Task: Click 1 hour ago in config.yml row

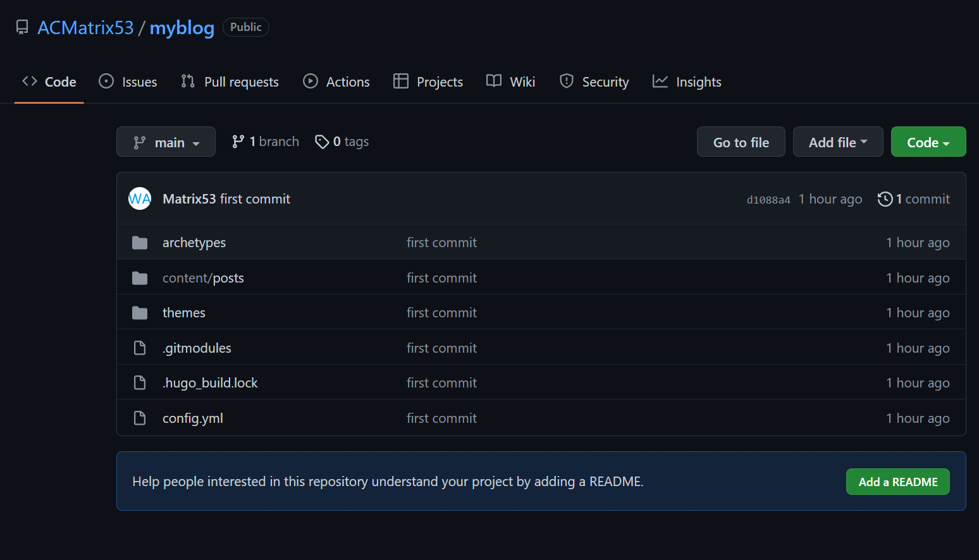Action: click(x=918, y=418)
